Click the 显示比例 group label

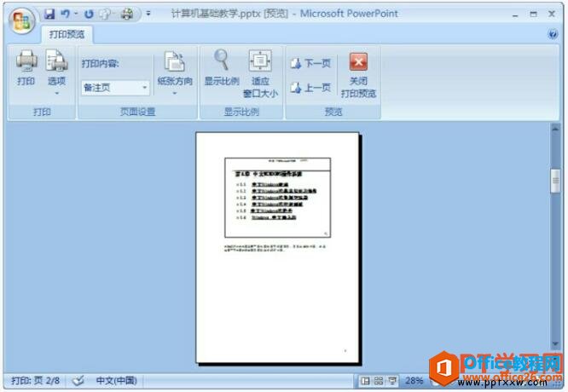point(241,112)
